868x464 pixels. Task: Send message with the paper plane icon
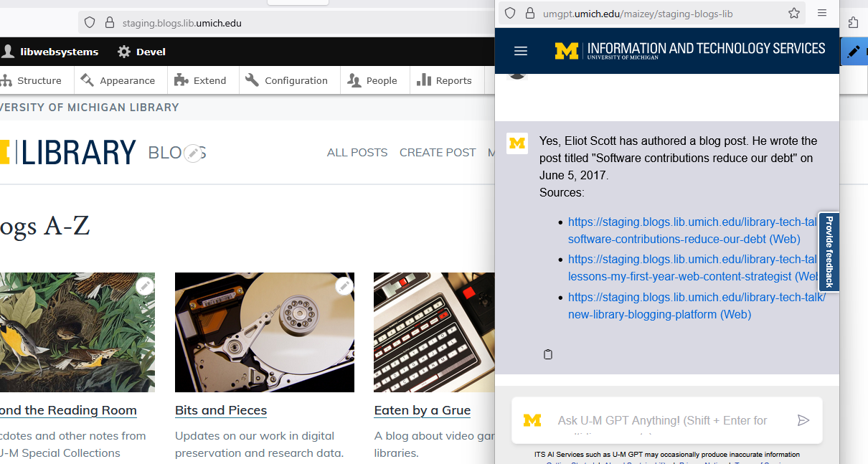[803, 420]
